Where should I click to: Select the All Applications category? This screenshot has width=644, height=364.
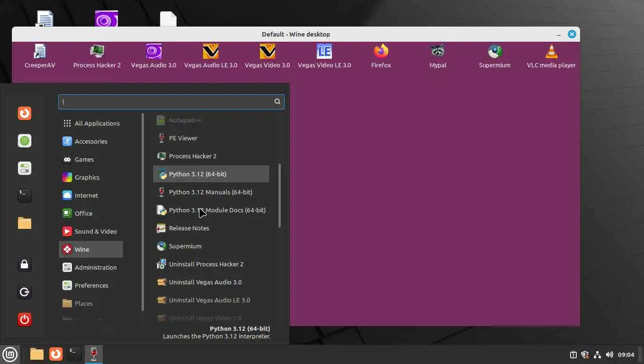coord(91,123)
